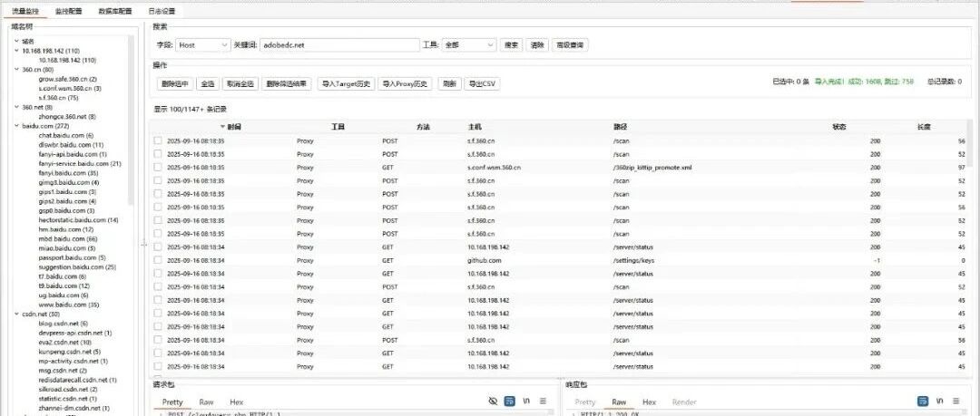
Task: Click the 取消全选 deselect-all button
Action: (240, 83)
